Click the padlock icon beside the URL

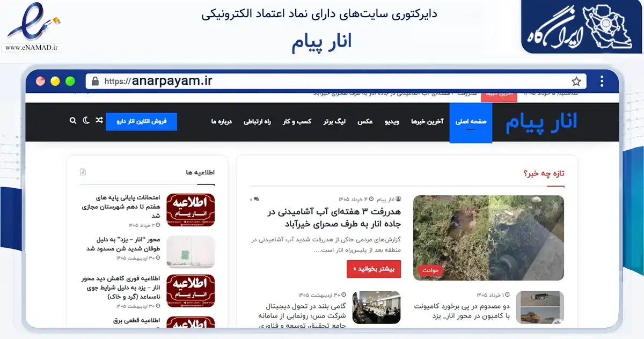pyautogui.click(x=96, y=82)
